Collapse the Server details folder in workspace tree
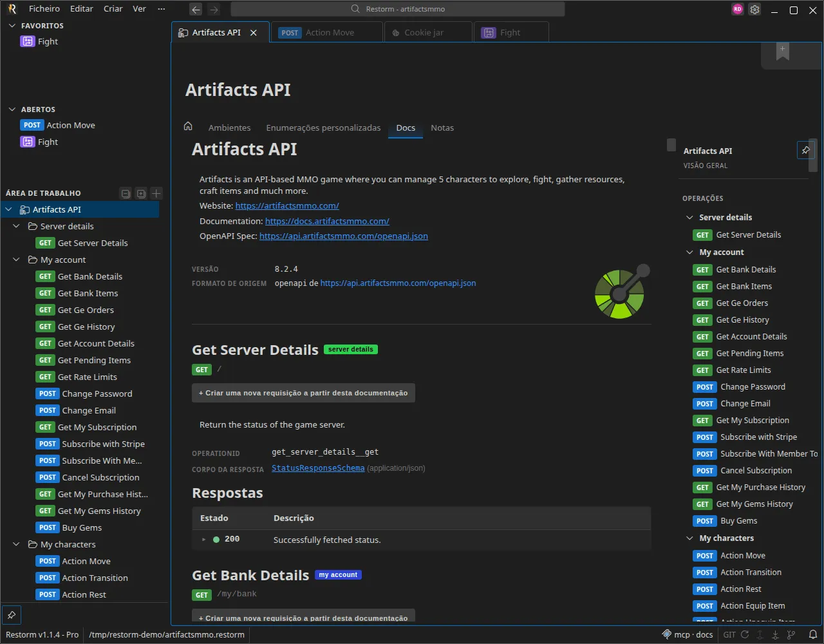This screenshot has width=824, height=644. [x=17, y=226]
